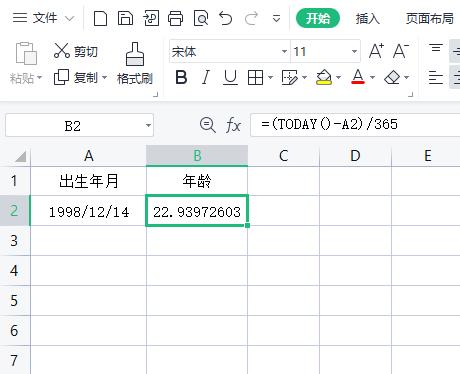Screen dimensions: 460x374
Task: Select cell containing 年龄
Action: coord(197,181)
